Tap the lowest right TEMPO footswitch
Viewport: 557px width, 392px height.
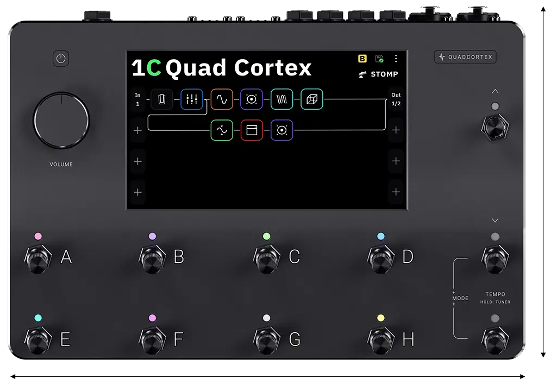[495, 340]
